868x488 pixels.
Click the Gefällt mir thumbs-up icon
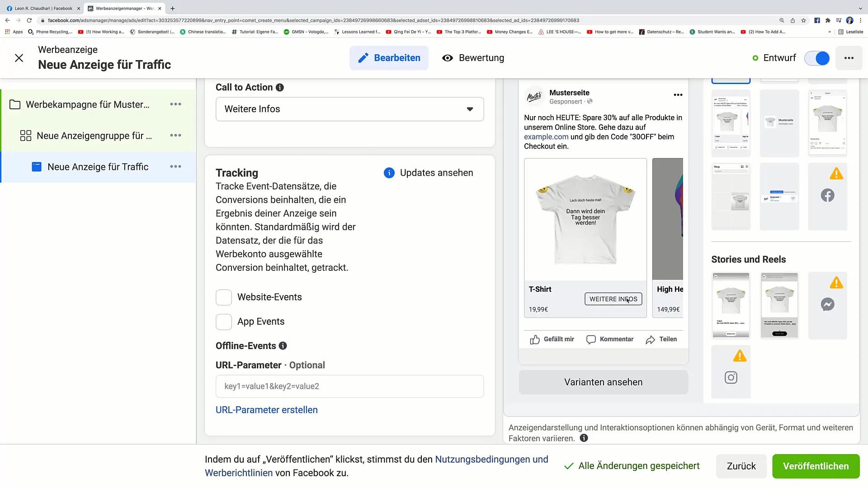coord(535,339)
